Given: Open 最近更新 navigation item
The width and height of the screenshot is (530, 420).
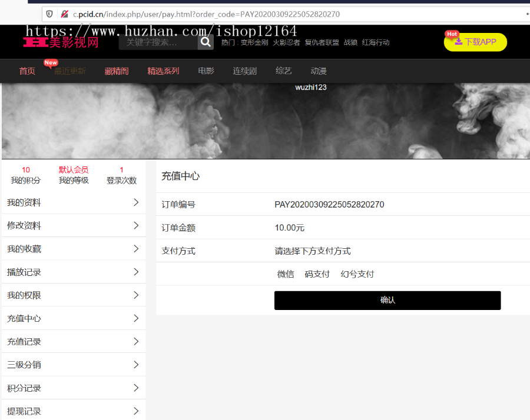Looking at the screenshot, I should coord(70,71).
